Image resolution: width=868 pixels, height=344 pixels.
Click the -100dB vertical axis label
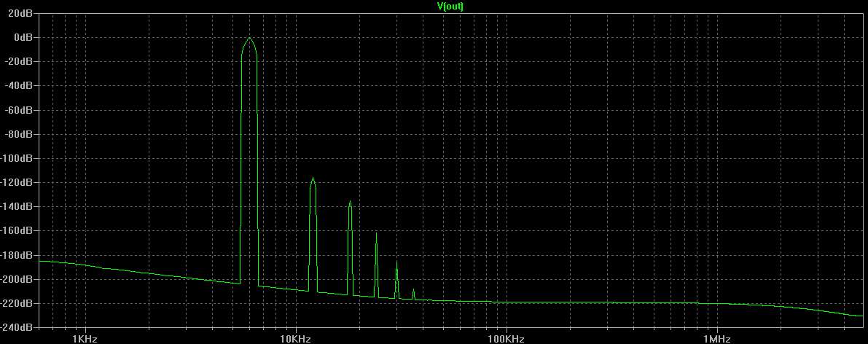coord(17,158)
